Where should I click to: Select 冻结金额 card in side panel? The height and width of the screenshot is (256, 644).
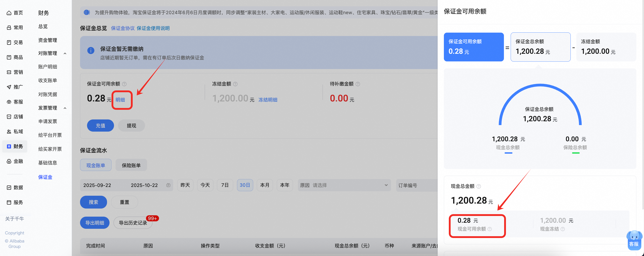606,47
